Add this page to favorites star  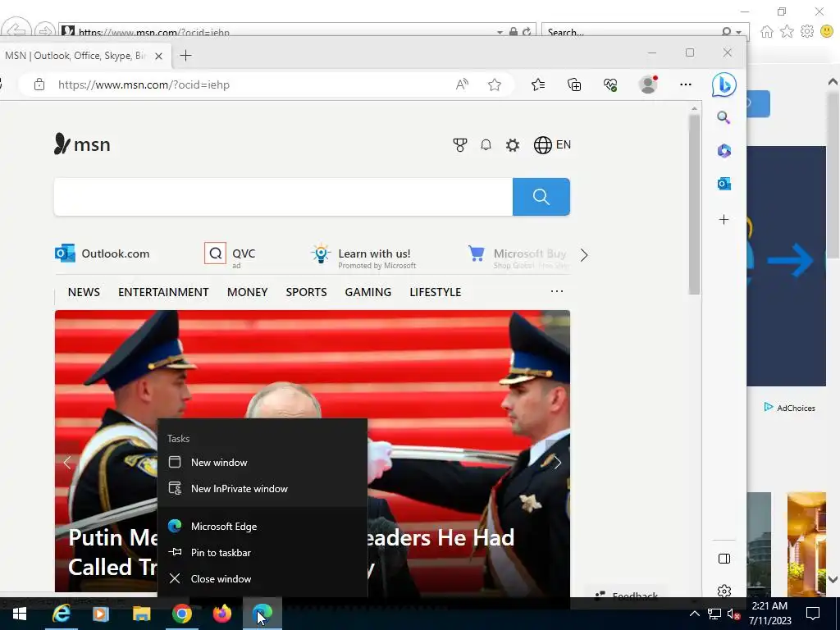495,84
